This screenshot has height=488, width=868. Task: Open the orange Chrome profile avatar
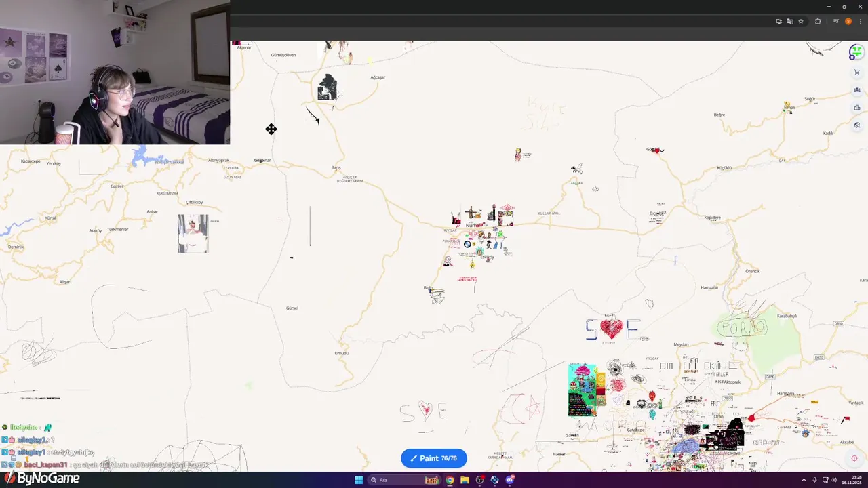point(848,22)
